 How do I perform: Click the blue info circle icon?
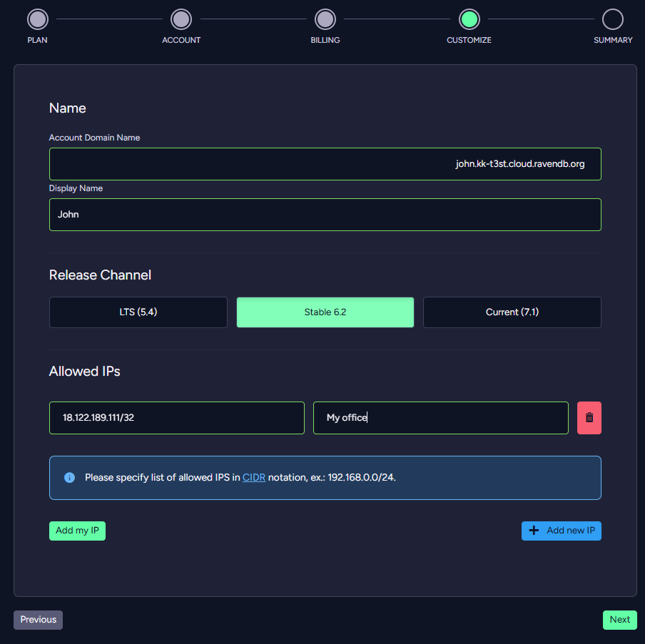click(69, 477)
